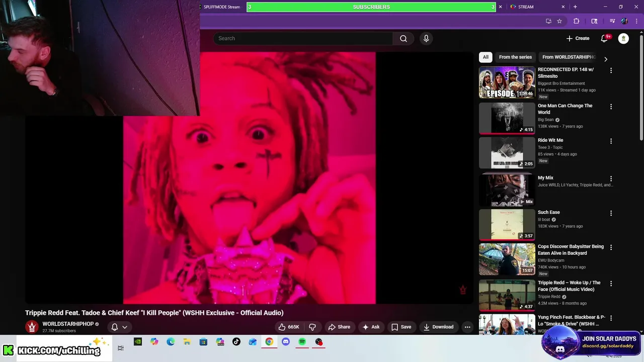Toggle channel notification bell
This screenshot has width=644, height=362.
click(x=115, y=327)
